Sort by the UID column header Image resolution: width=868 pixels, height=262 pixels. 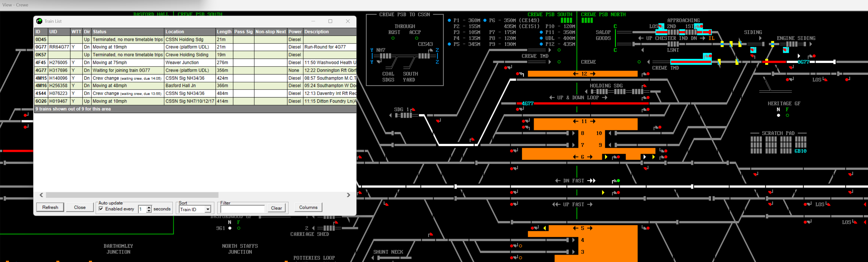tap(59, 32)
